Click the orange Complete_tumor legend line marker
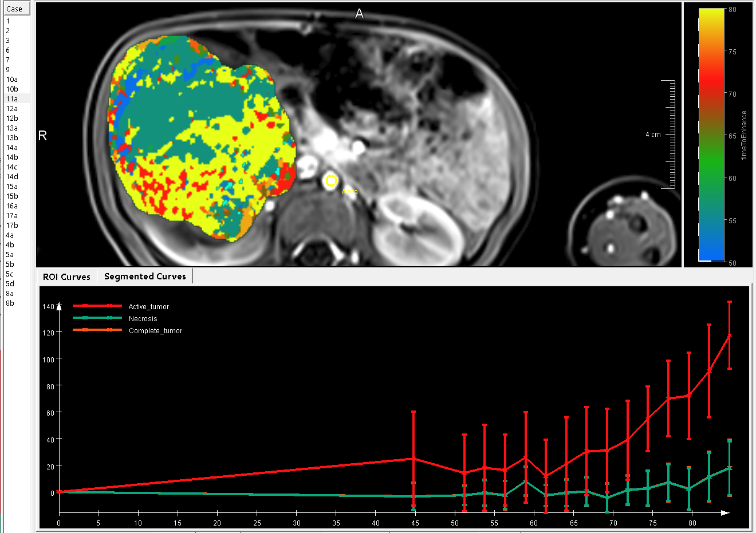This screenshot has width=756, height=533. [97, 330]
